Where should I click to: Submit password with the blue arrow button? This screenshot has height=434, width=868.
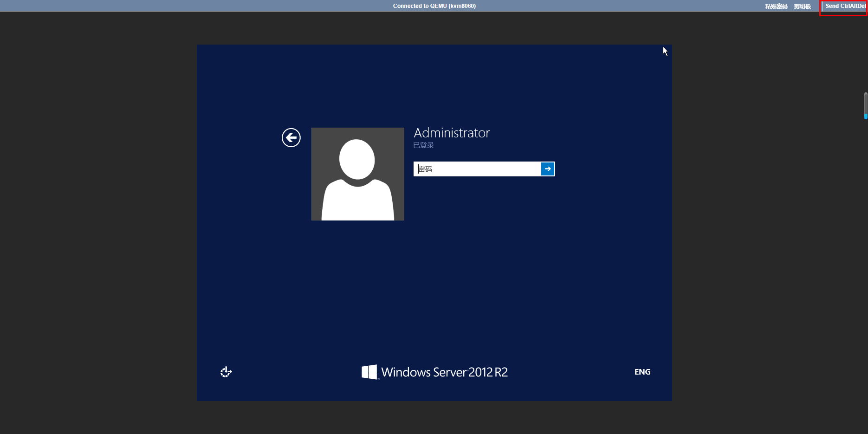click(x=548, y=169)
